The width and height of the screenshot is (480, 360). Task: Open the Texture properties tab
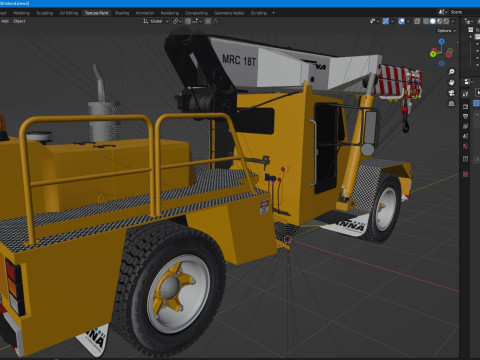(466, 174)
